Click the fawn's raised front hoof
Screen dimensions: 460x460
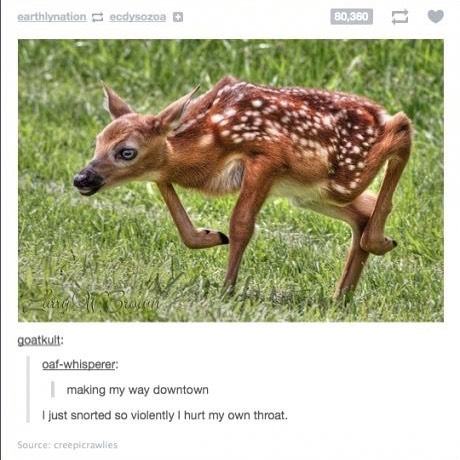point(218,238)
